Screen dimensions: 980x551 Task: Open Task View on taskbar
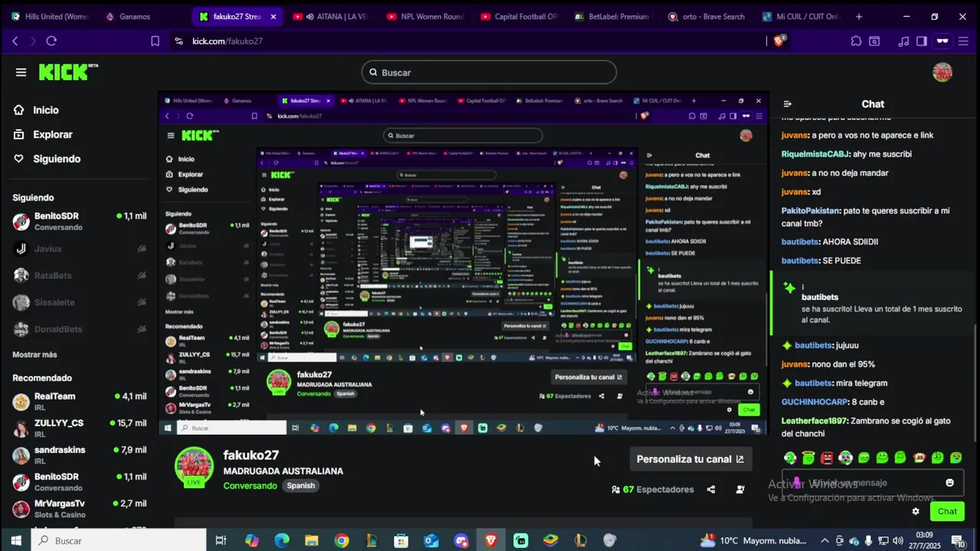tap(220, 540)
